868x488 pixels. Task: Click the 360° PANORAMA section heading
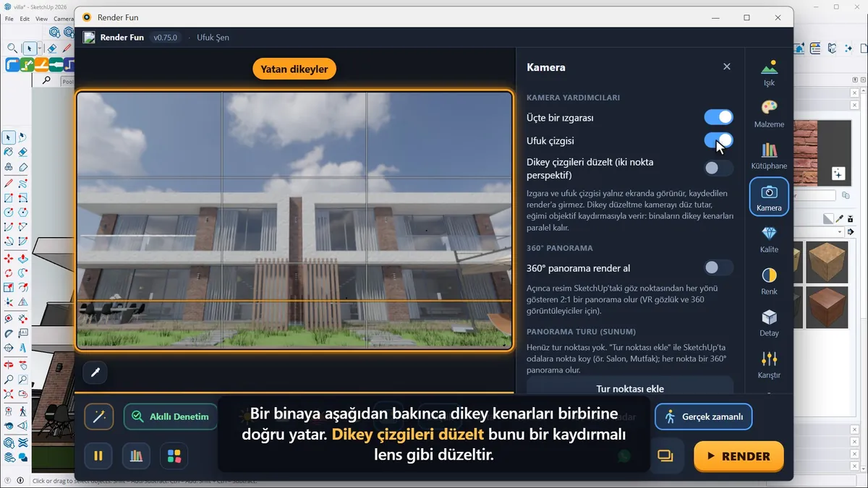coord(560,248)
